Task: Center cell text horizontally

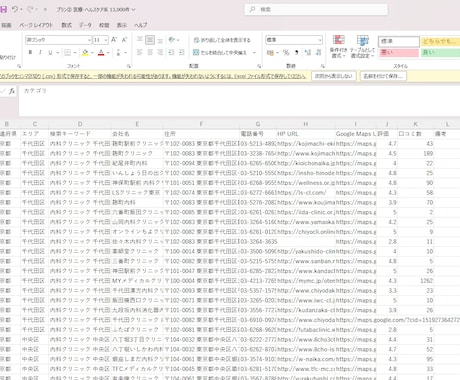Action: (x=150, y=52)
